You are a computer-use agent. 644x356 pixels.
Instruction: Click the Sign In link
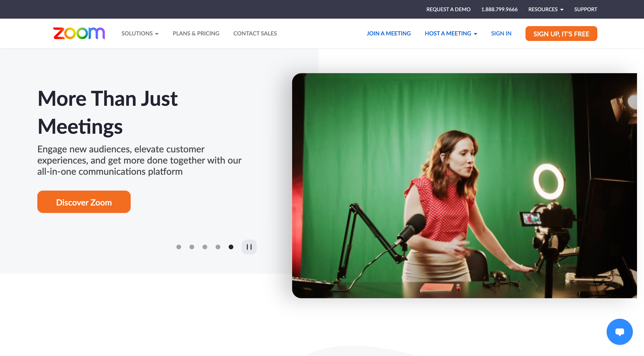[x=501, y=33]
